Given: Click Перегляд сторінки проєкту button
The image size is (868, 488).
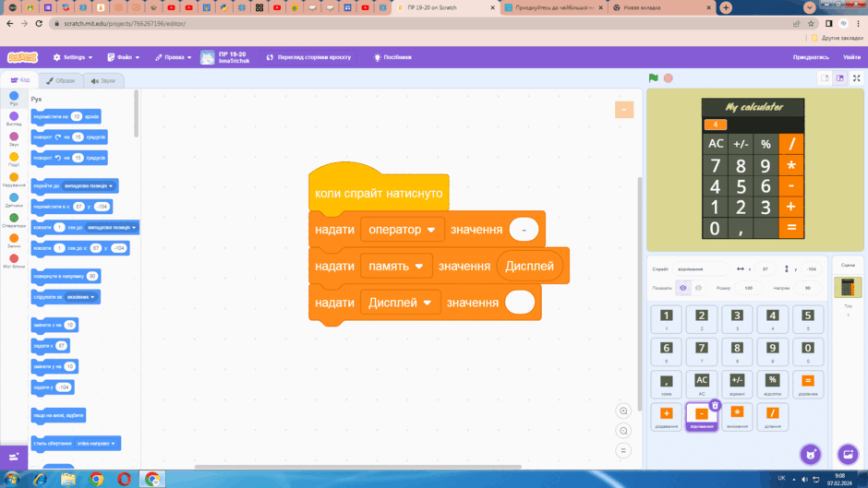Looking at the screenshot, I should coord(309,57).
